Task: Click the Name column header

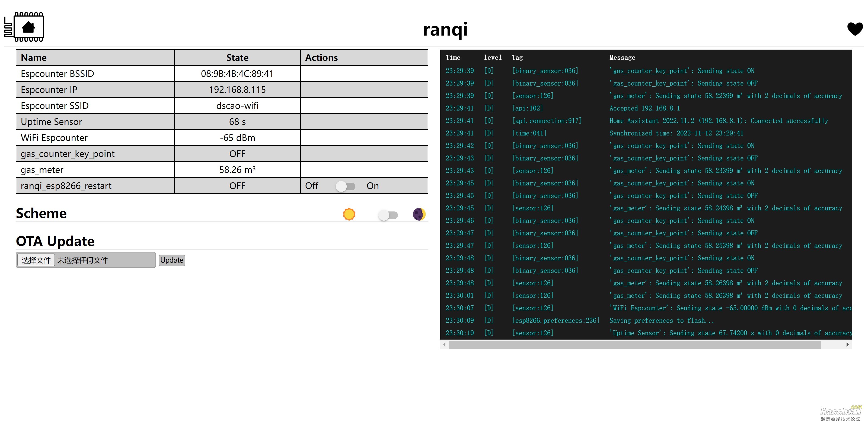Action: (x=34, y=58)
